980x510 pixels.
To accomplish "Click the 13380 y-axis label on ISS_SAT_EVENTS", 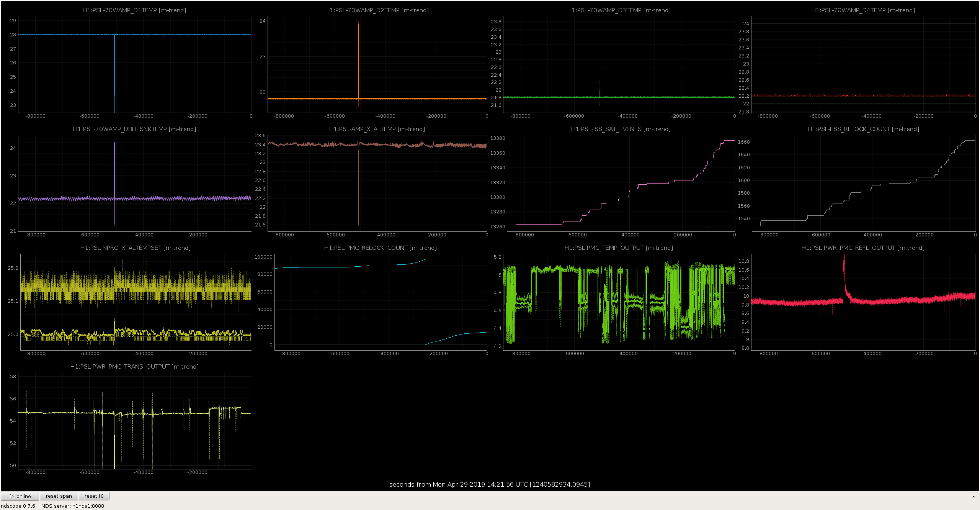I will coord(498,138).
